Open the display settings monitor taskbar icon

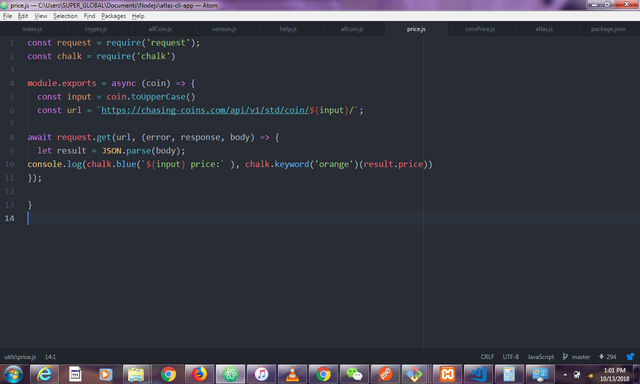click(540, 374)
